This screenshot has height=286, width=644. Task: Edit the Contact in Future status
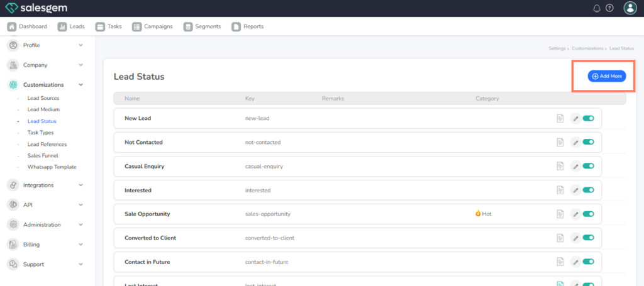point(575,261)
